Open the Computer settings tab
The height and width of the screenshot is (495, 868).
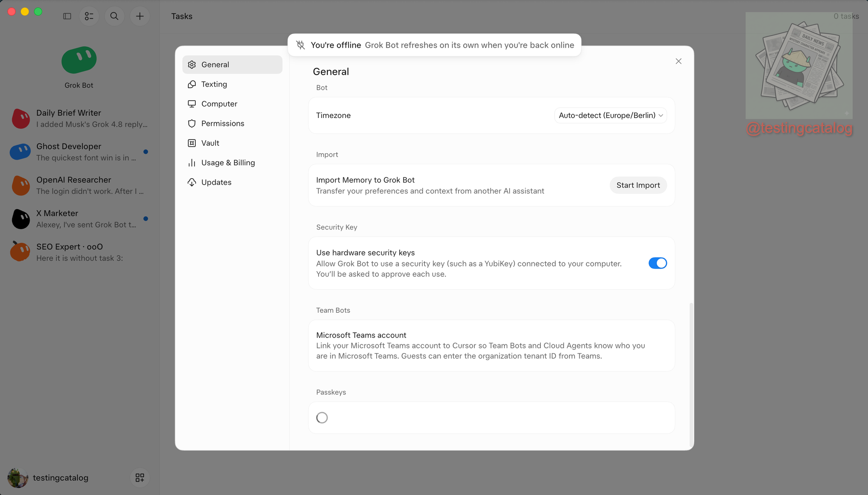pyautogui.click(x=232, y=104)
